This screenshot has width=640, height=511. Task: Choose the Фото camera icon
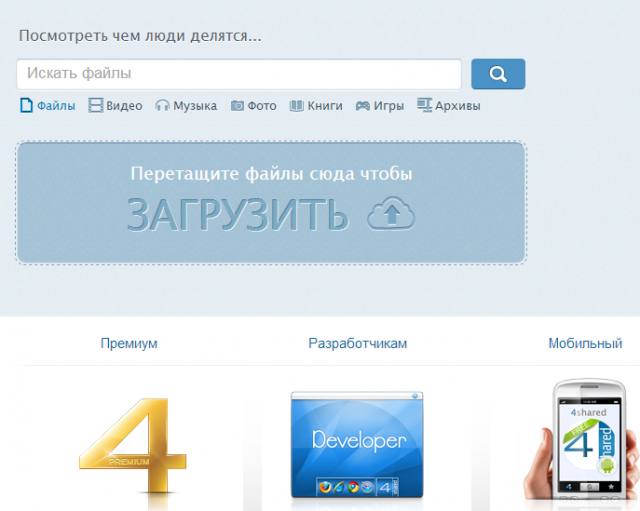237,105
